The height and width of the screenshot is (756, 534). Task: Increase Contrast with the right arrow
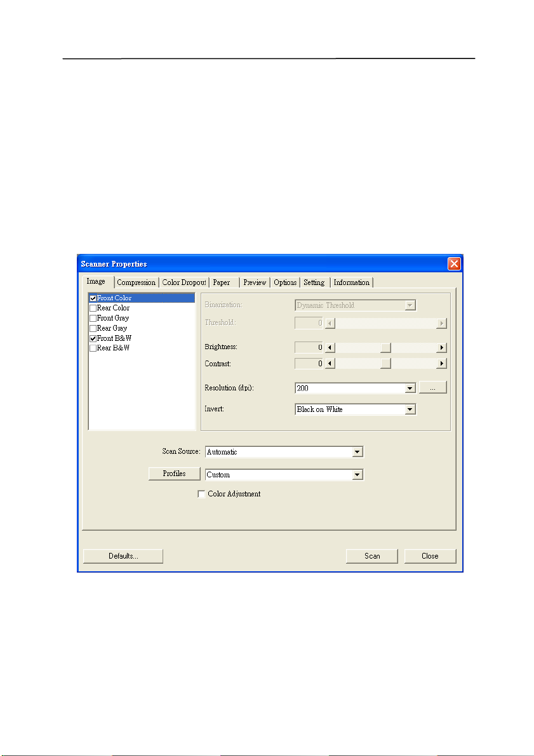[x=441, y=364]
